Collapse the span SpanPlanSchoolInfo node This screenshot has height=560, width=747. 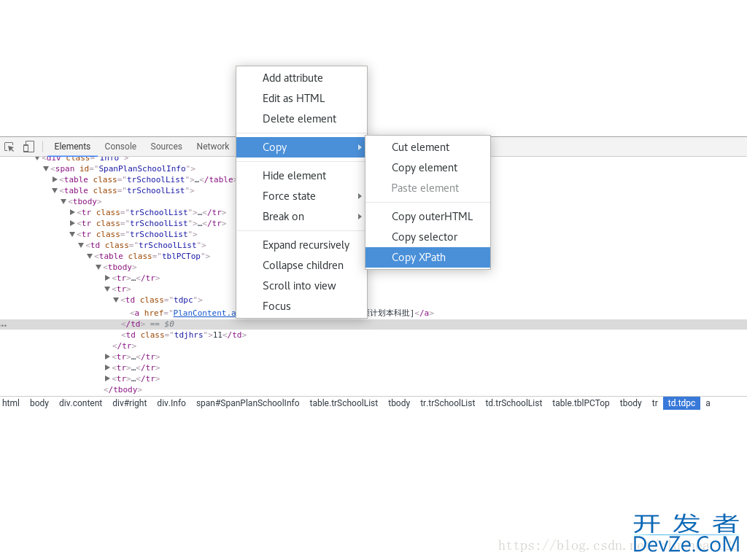[46, 168]
